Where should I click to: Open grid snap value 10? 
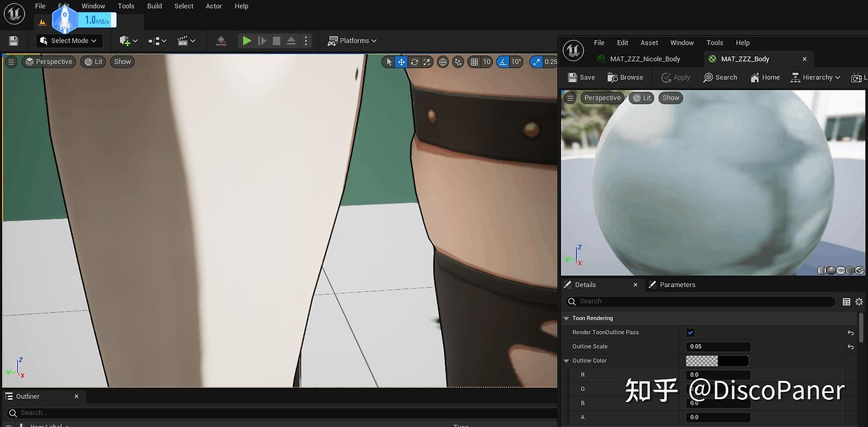(x=487, y=62)
